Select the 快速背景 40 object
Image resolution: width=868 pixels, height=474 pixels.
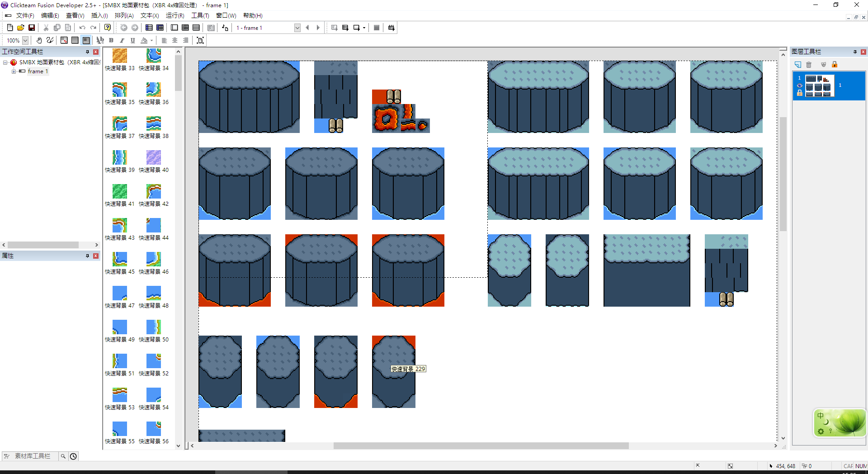(154, 161)
